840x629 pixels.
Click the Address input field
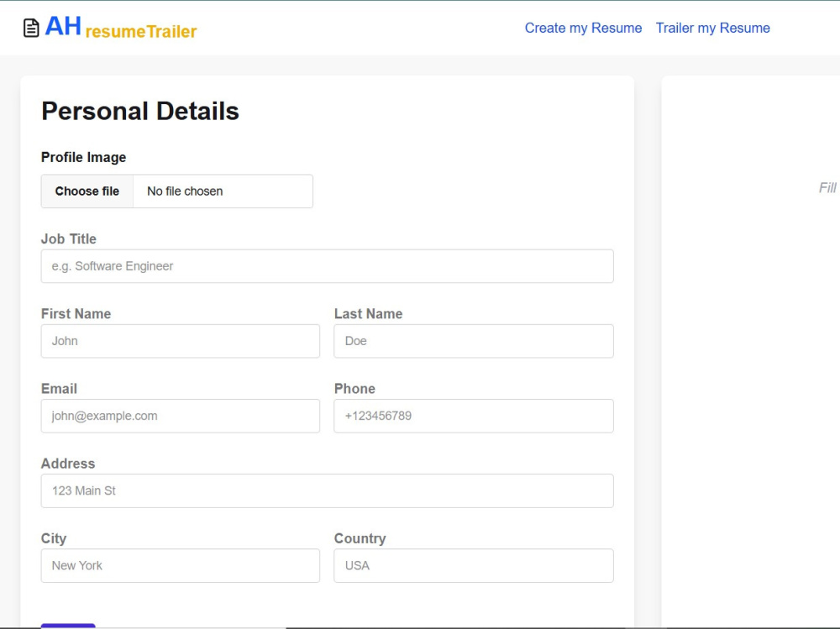point(328,490)
